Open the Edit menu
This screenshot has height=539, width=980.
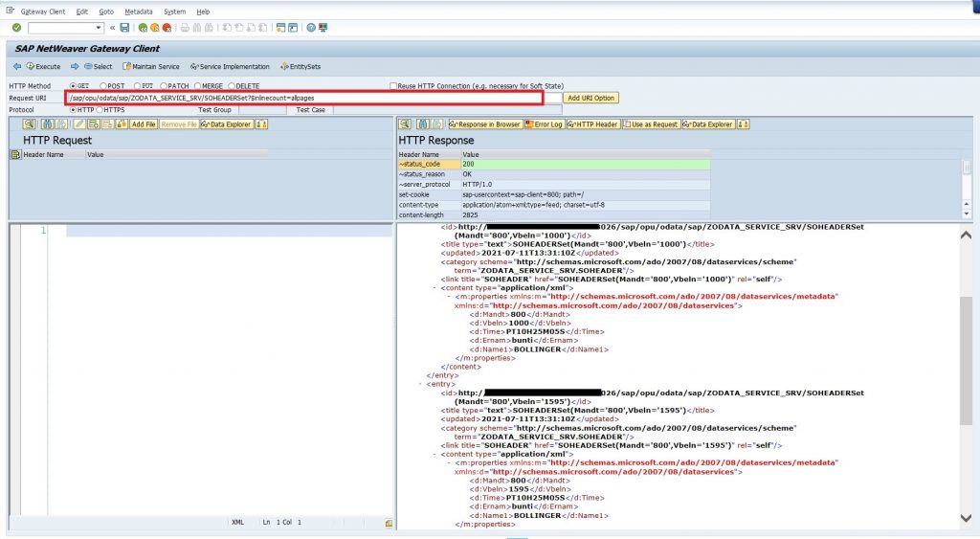(82, 11)
